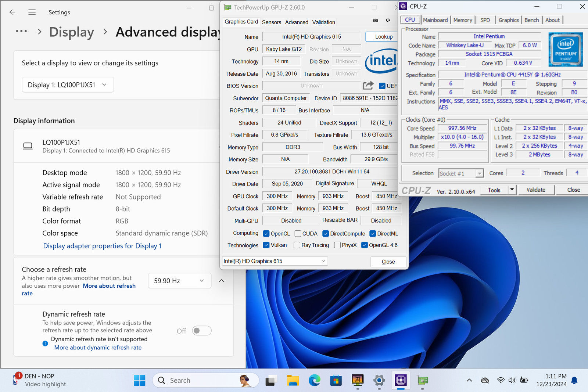
Task: Click the Lookup button in GPU-Z
Action: pyautogui.click(x=384, y=37)
